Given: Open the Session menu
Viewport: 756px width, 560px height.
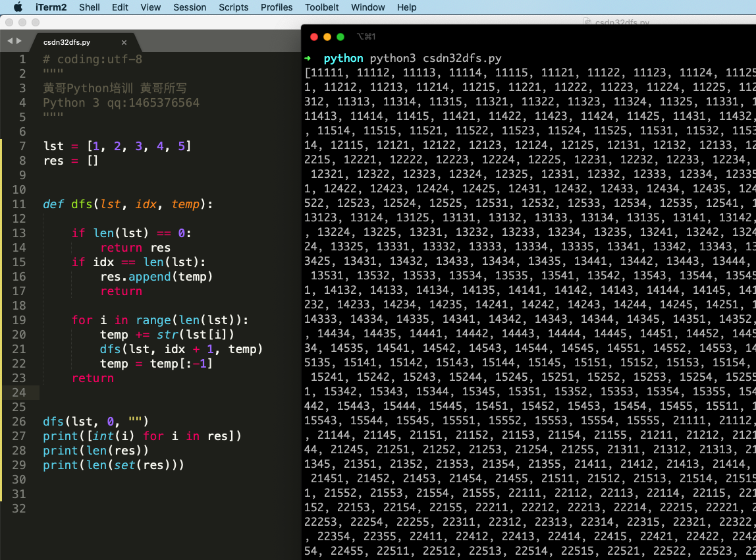Looking at the screenshot, I should click(x=190, y=7).
